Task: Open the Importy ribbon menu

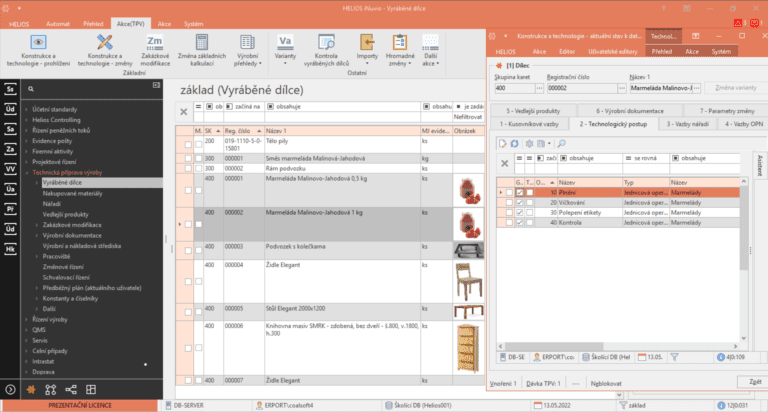Action: pyautogui.click(x=367, y=50)
